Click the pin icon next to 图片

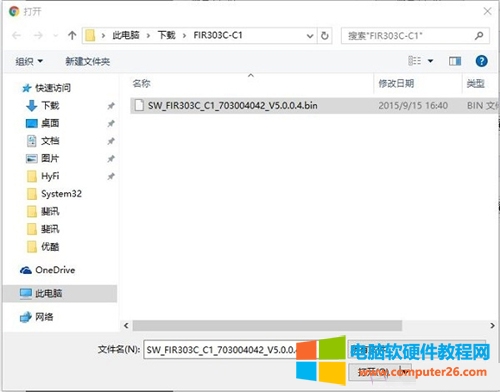(111, 159)
